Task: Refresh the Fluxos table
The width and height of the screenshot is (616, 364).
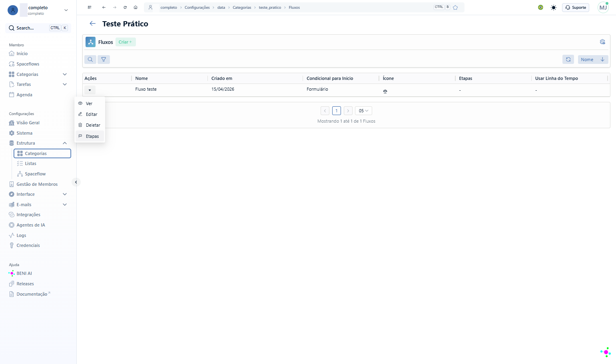Action: coord(568,60)
